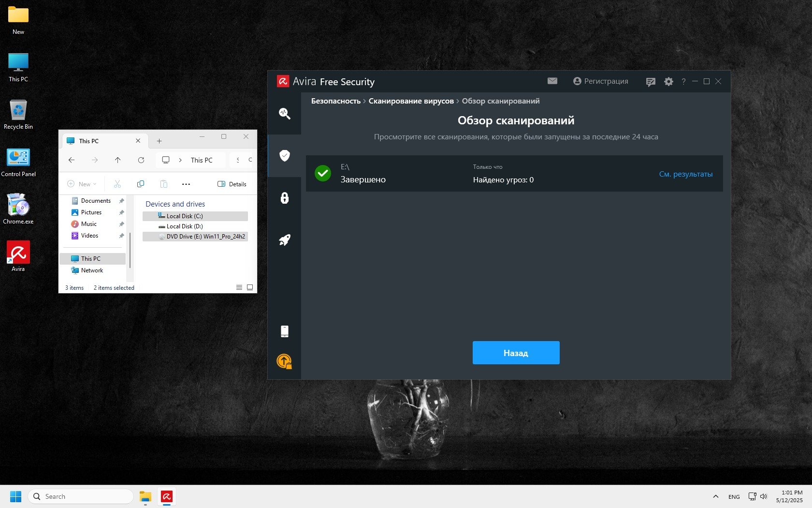Go up one level in File Explorer
Viewport: 812px width, 508px height.
pyautogui.click(x=117, y=160)
